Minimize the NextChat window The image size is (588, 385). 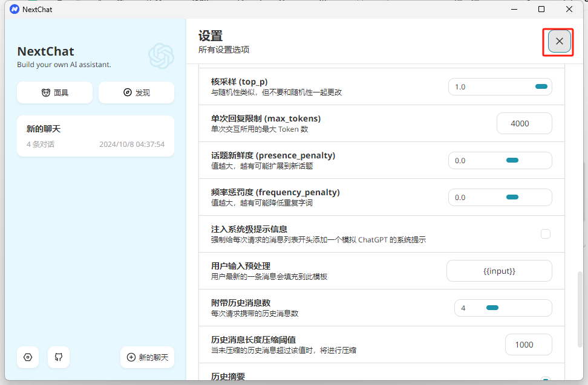pyautogui.click(x=514, y=9)
